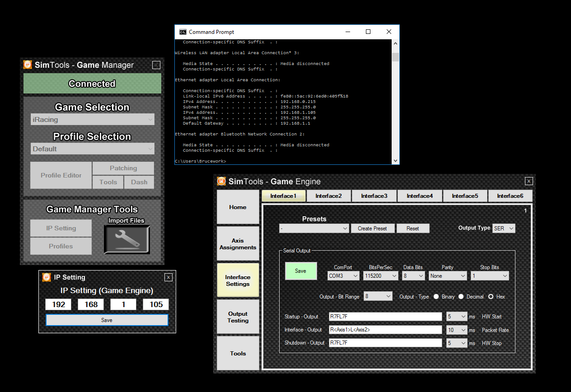Image resolution: width=571 pixels, height=392 pixels.
Task: Click the Shutdown Output text field
Action: point(385,343)
